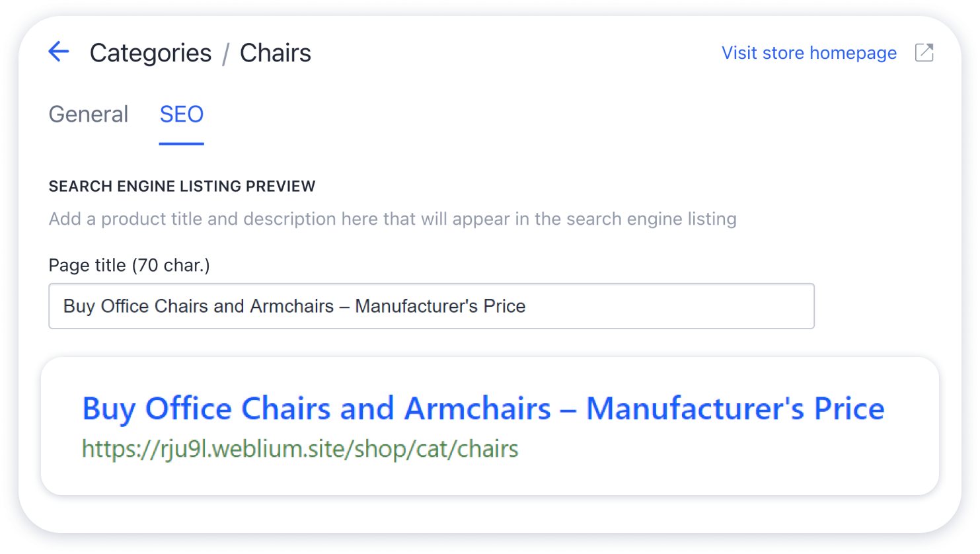Click the gray helper description text
The height and width of the screenshot is (554, 980).
pos(393,219)
